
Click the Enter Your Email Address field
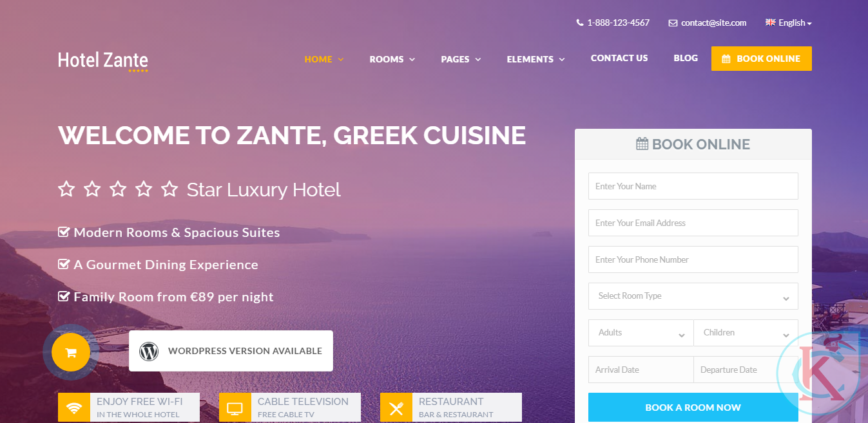pos(693,223)
